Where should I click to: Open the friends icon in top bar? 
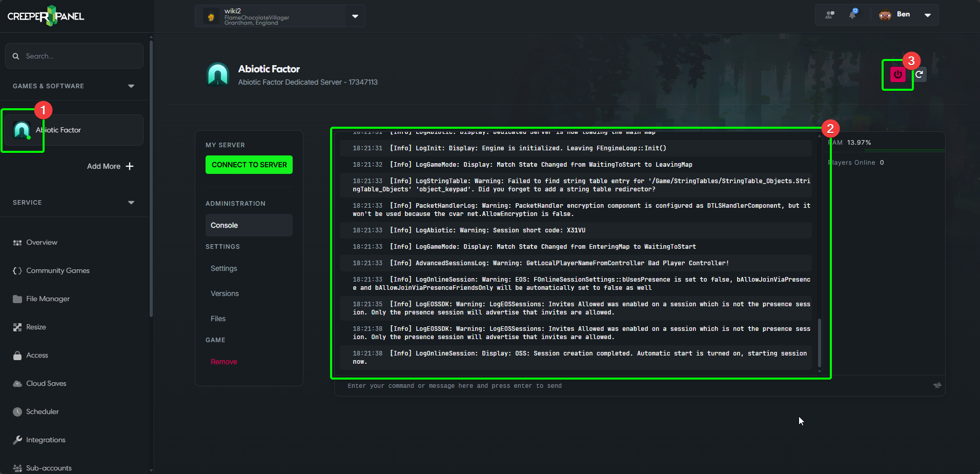(x=830, y=15)
